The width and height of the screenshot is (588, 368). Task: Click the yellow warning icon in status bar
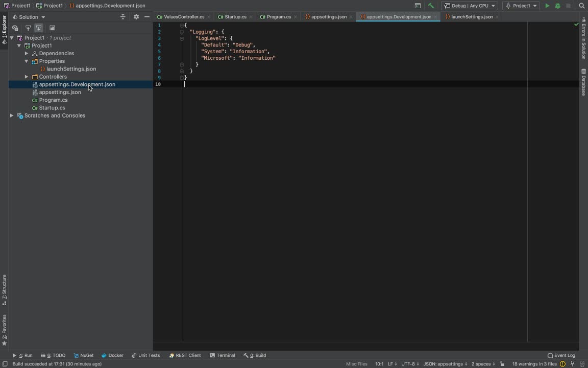point(562,364)
